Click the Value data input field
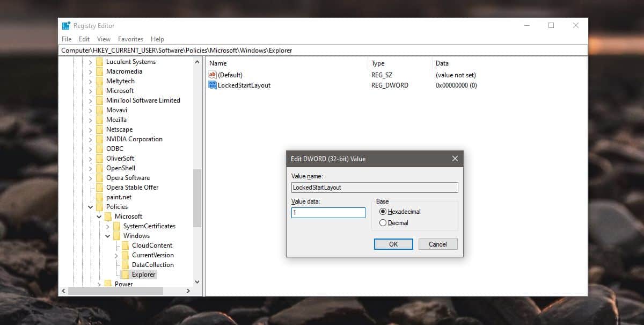Viewport: 644px width, 325px height. [328, 213]
